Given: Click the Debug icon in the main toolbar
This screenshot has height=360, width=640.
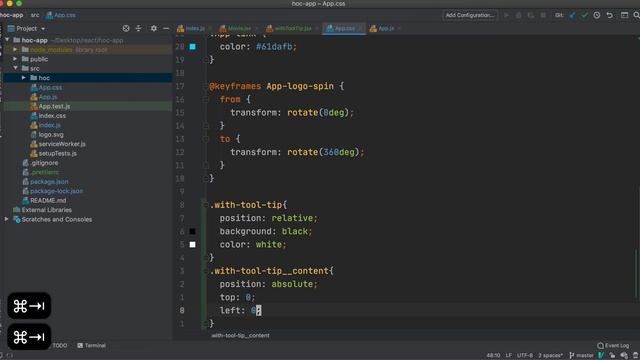Looking at the screenshot, I should coord(518,16).
